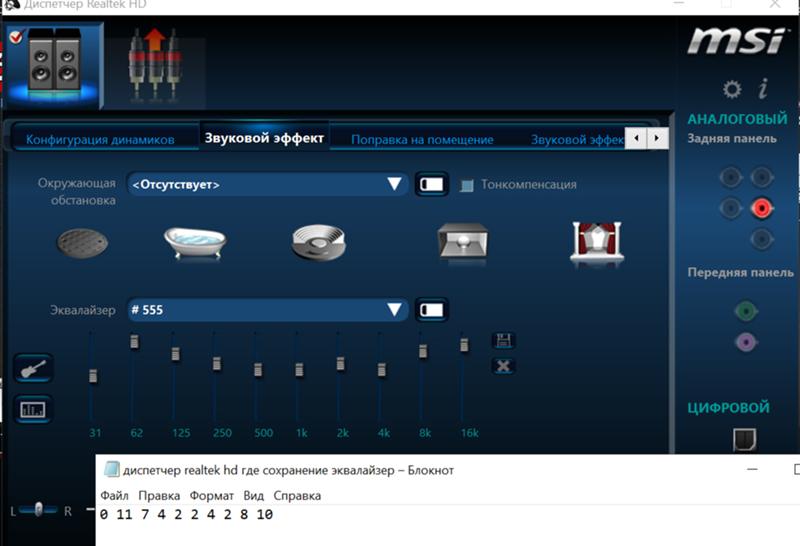Open the information 'i' icon

(x=763, y=88)
